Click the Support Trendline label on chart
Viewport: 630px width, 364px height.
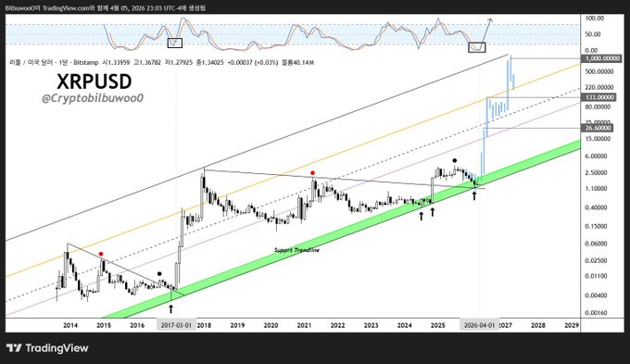296,250
